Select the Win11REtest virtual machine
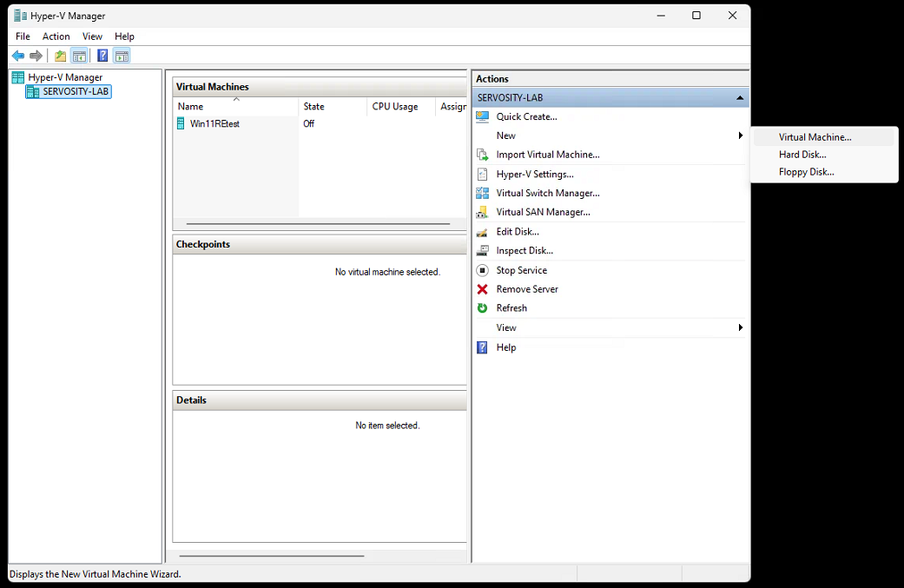 (214, 122)
